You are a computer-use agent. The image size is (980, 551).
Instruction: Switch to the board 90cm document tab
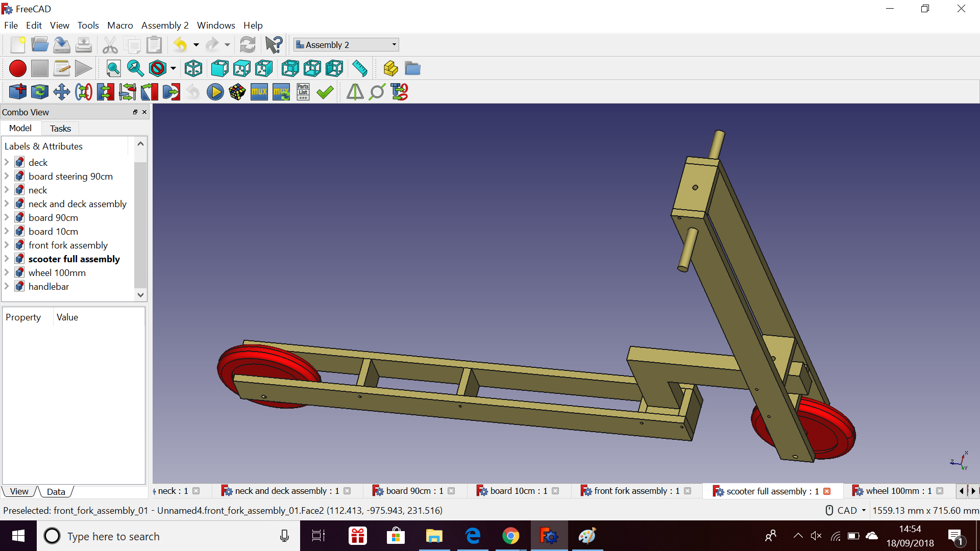414,491
